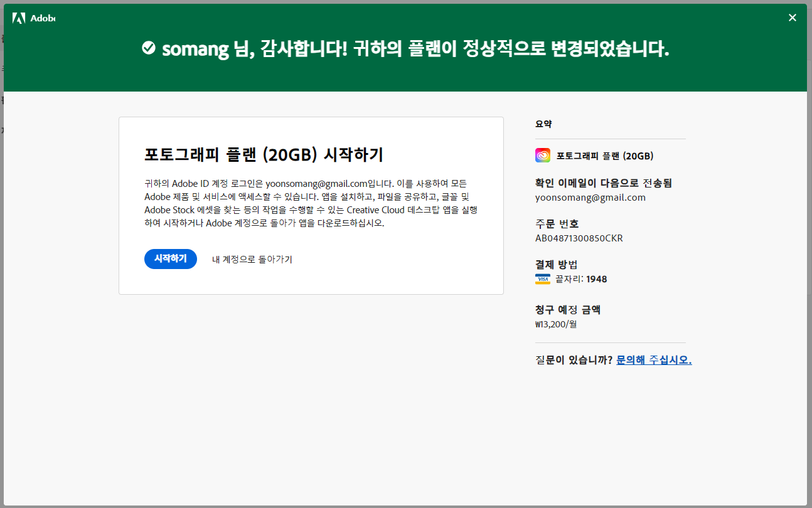Click the 시작하기 blue button
812x508 pixels.
(171, 259)
